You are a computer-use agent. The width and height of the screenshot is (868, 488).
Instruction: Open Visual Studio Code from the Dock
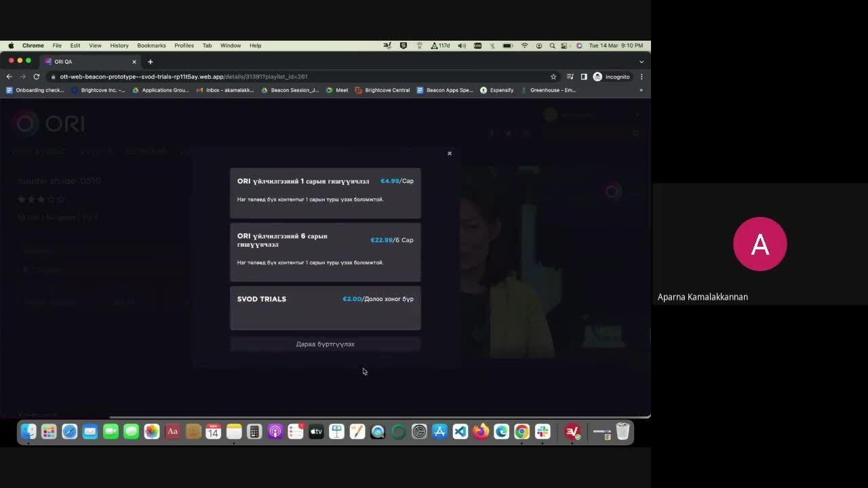[x=460, y=432]
